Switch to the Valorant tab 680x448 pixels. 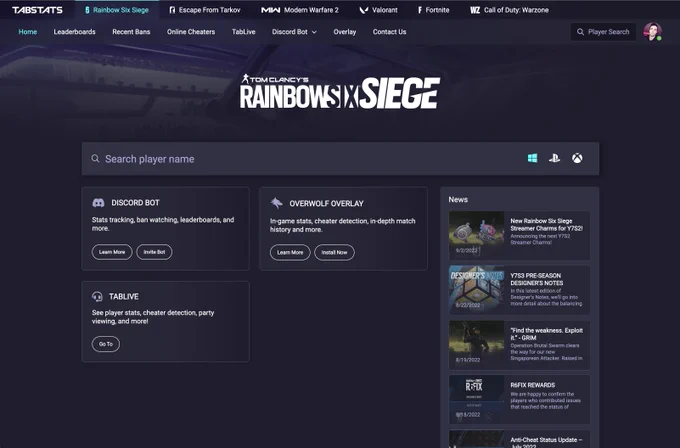[x=379, y=10]
